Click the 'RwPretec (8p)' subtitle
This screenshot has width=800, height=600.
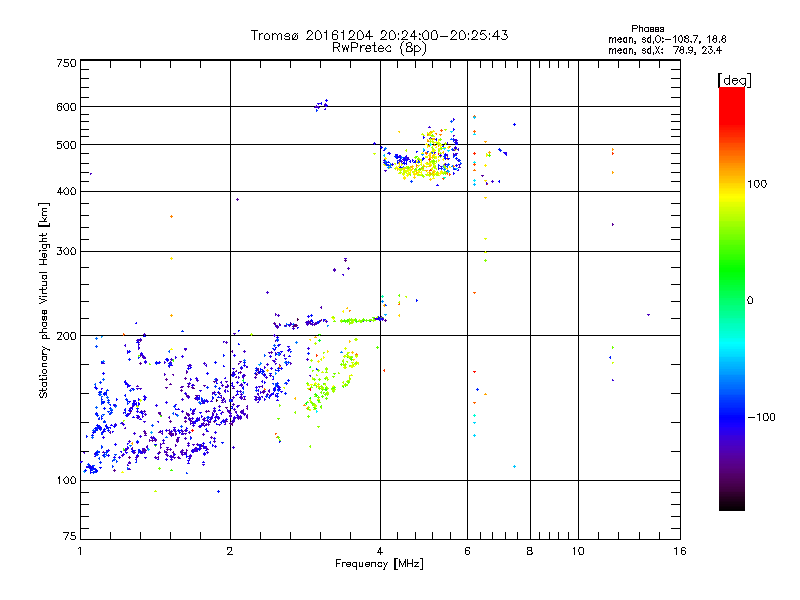[379, 48]
